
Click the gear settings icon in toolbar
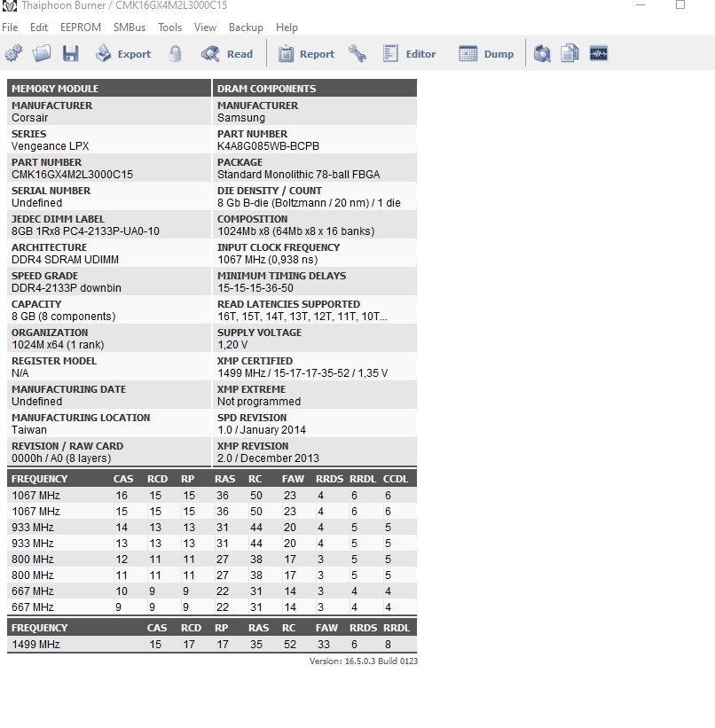point(13,53)
